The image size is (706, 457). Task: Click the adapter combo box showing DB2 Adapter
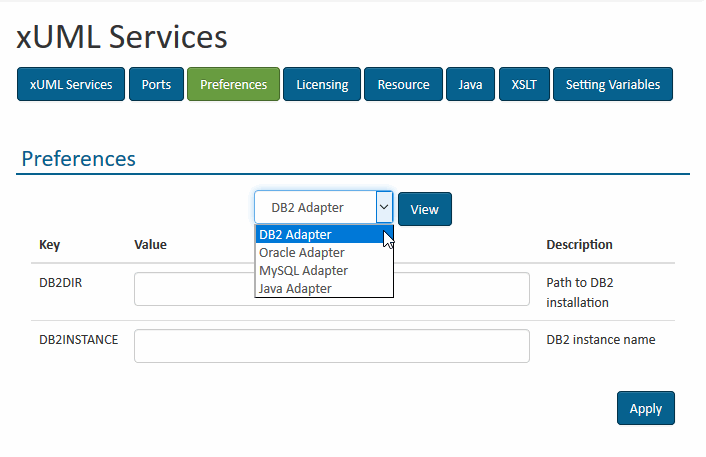tap(314, 208)
